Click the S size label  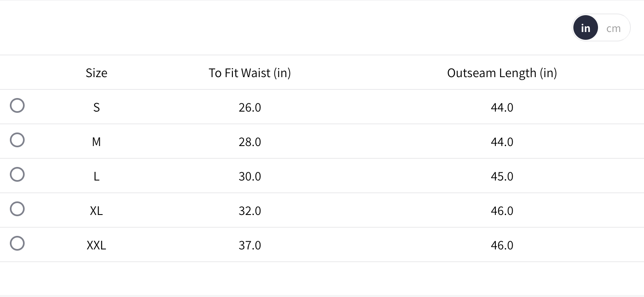tap(97, 107)
